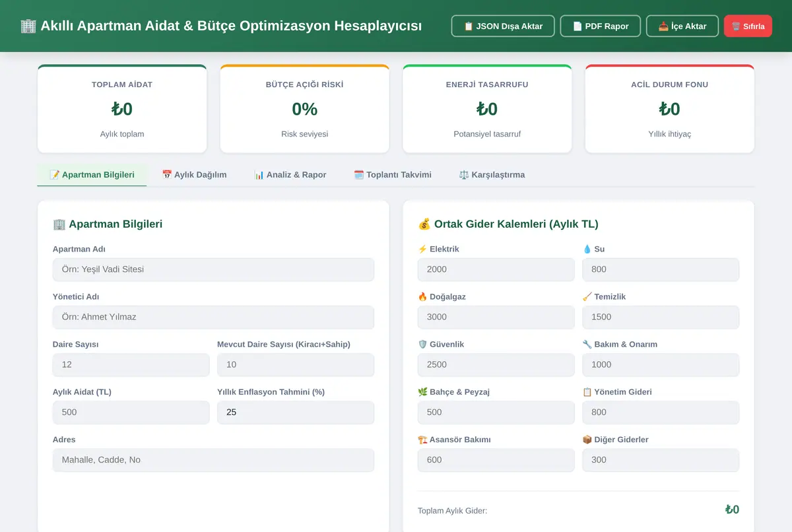Click the leaf icon by Bahçe & Peyzaj
The image size is (792, 532).
pos(422,391)
